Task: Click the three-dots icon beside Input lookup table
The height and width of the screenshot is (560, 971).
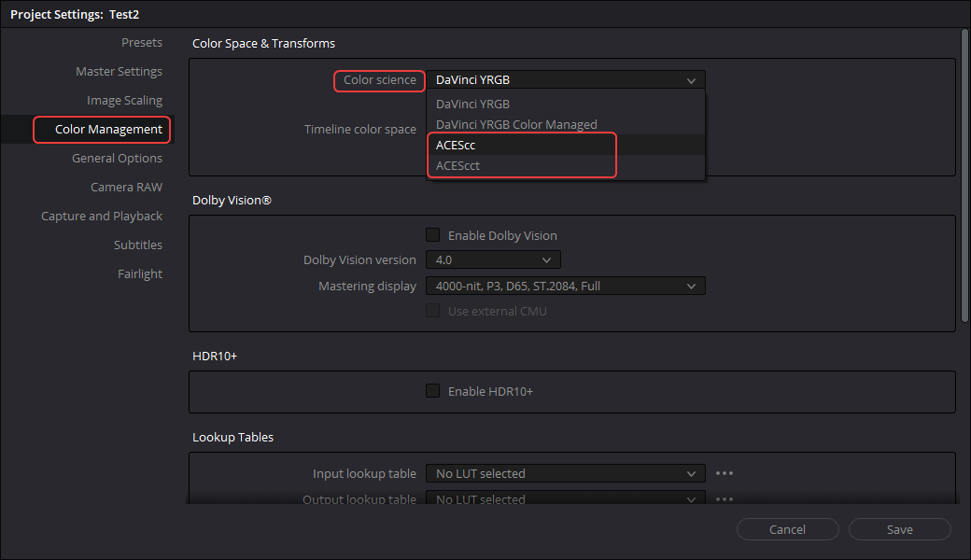Action: point(725,473)
